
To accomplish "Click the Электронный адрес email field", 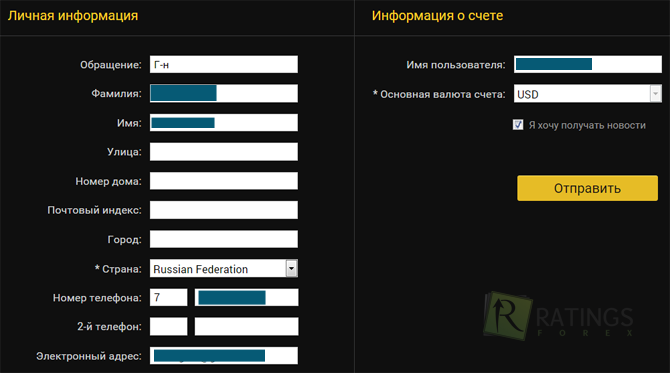I will click(223, 355).
